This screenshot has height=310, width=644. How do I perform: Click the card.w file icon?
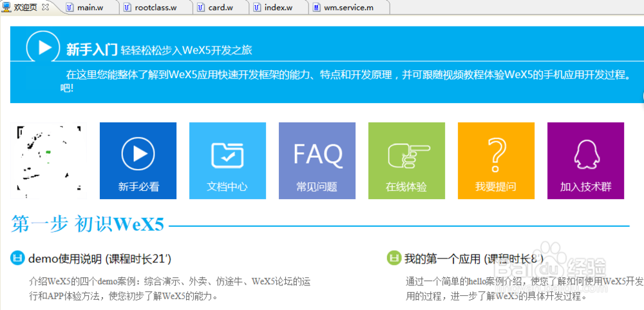click(x=201, y=7)
